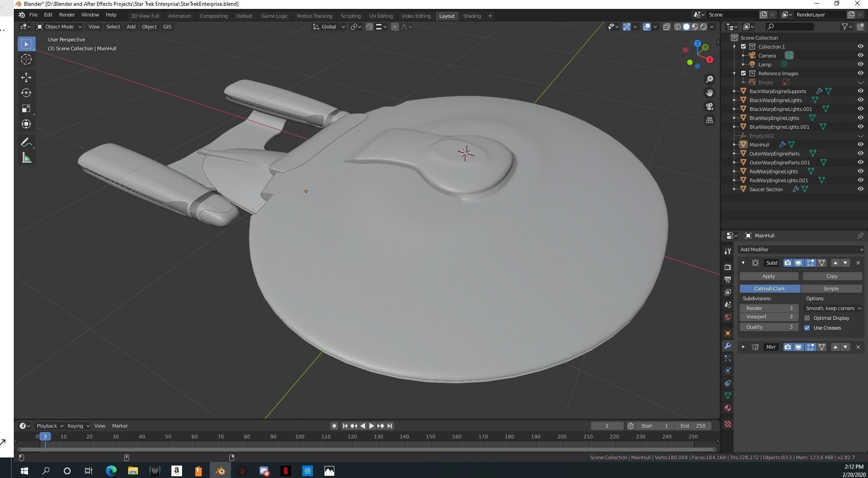
Task: Switch to wireframe viewport shading
Action: pos(678,27)
